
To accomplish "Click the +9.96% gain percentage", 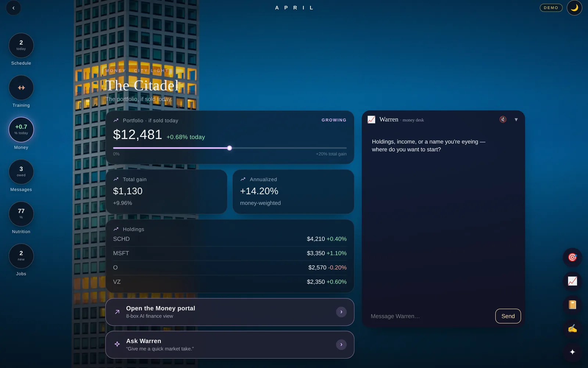I will tap(122, 203).
